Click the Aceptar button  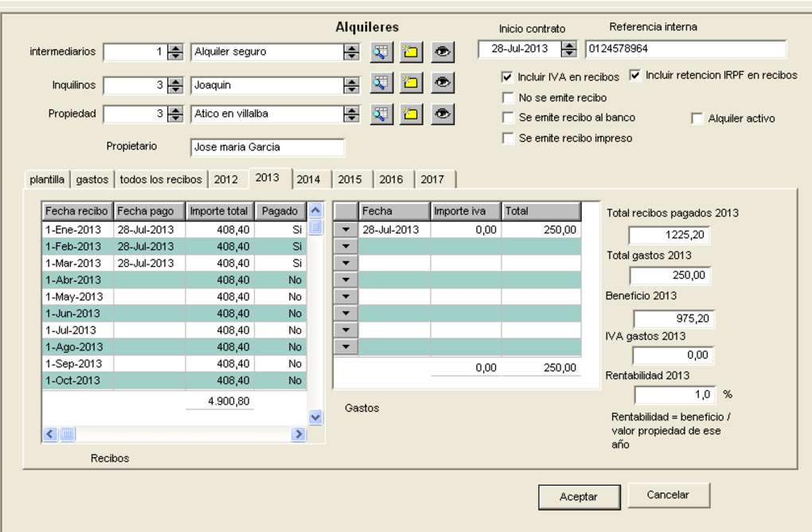[579, 497]
